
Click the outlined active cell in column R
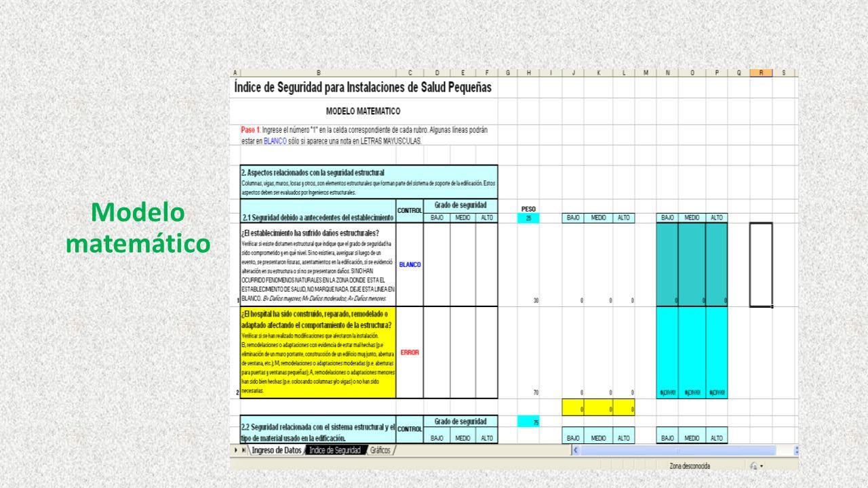click(761, 264)
